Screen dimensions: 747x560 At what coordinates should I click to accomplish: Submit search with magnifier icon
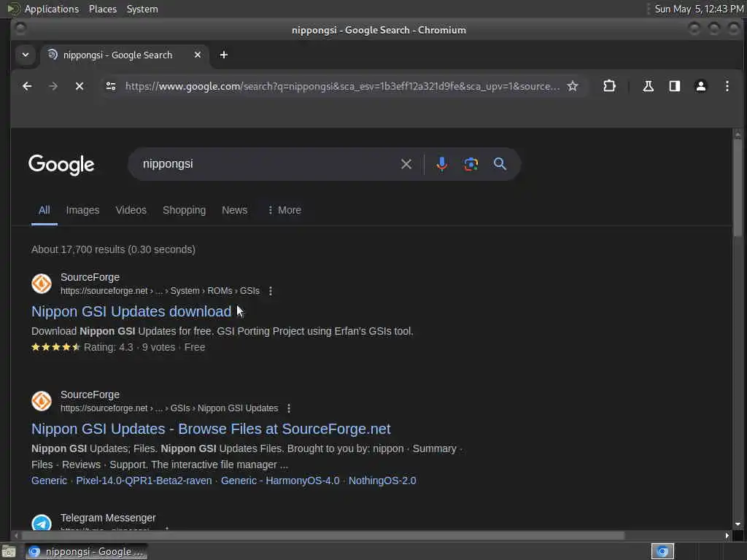[x=500, y=164]
